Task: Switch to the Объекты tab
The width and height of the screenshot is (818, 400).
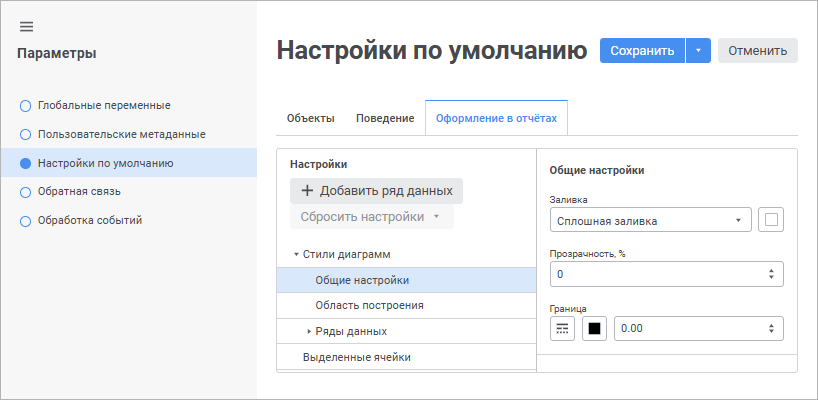Action: (x=310, y=118)
